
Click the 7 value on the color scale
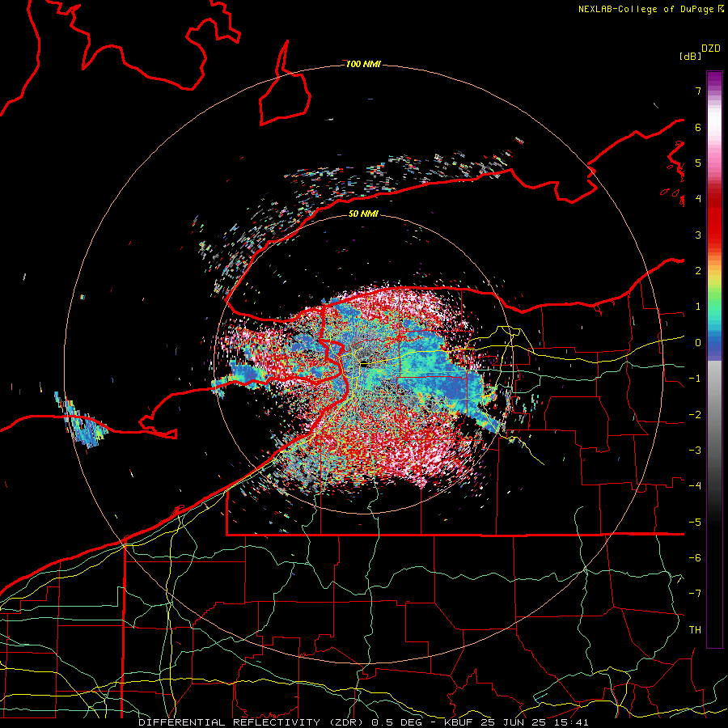coord(698,91)
